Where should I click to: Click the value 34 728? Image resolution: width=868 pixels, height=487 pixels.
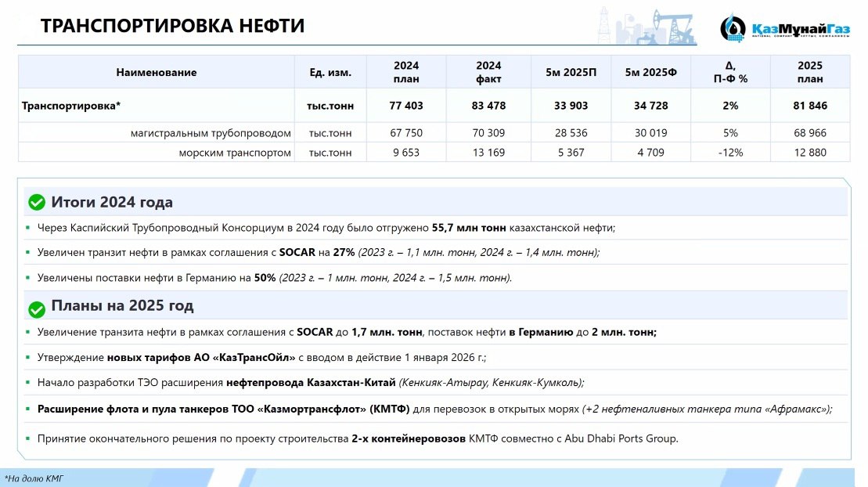(x=650, y=105)
